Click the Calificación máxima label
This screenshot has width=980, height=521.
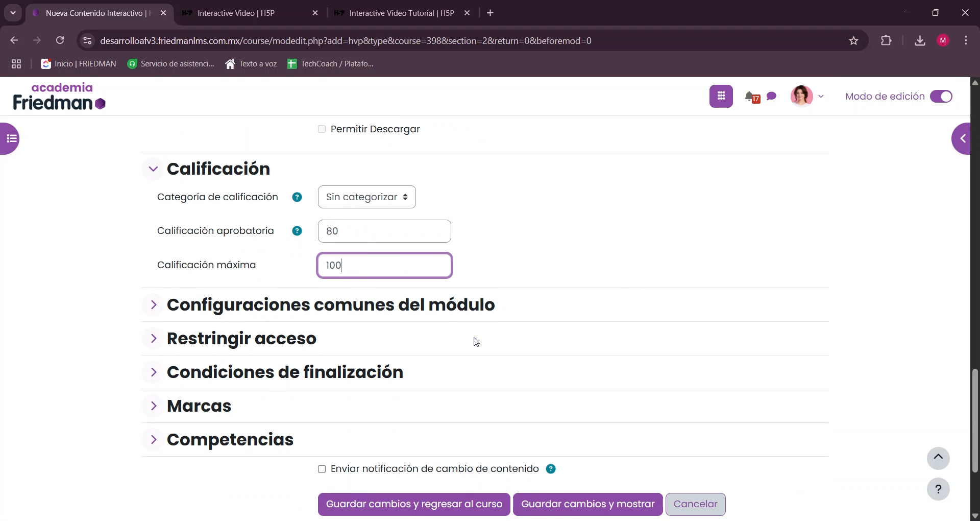click(206, 265)
